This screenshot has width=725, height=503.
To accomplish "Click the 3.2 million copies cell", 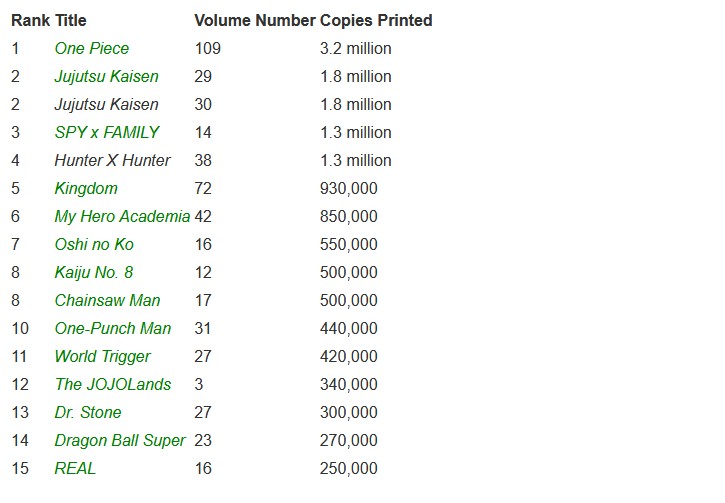I will [356, 48].
